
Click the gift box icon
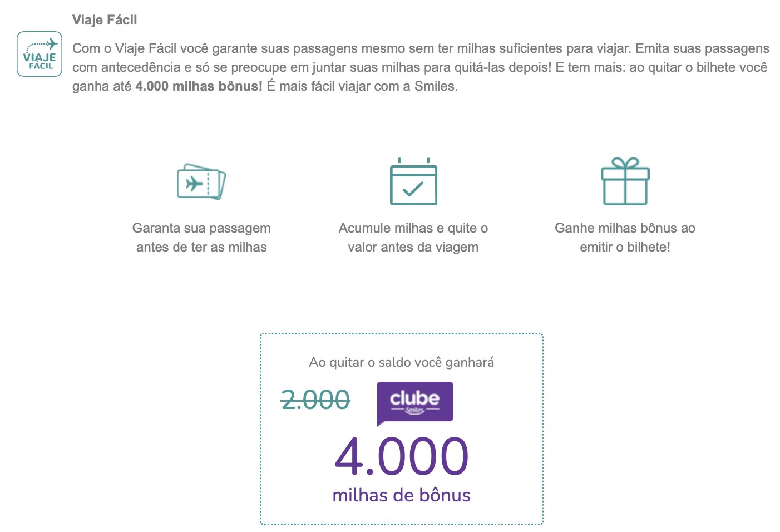(x=625, y=181)
